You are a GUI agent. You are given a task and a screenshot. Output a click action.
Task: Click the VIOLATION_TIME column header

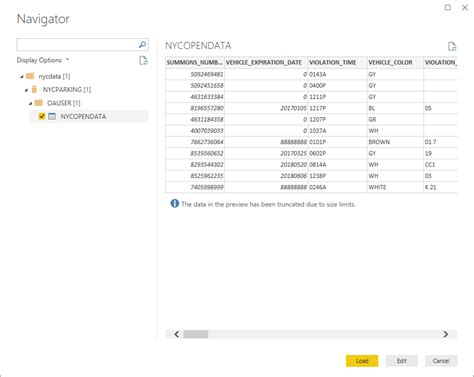point(338,62)
